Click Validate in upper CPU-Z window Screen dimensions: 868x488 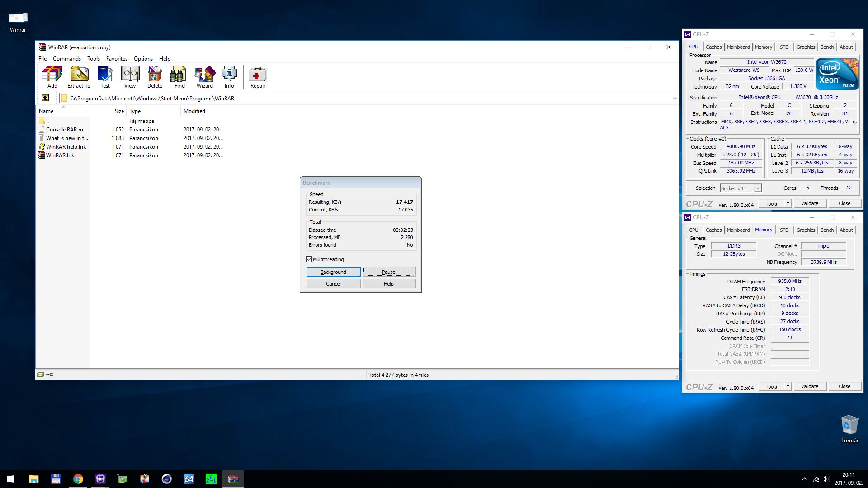tap(810, 203)
